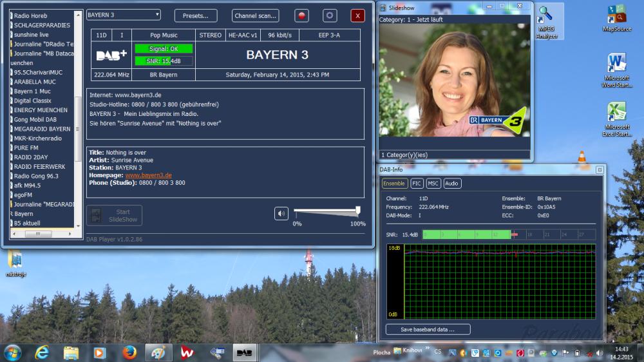
Task: Click the SNR level meter in DAB-Info
Action: click(509, 234)
